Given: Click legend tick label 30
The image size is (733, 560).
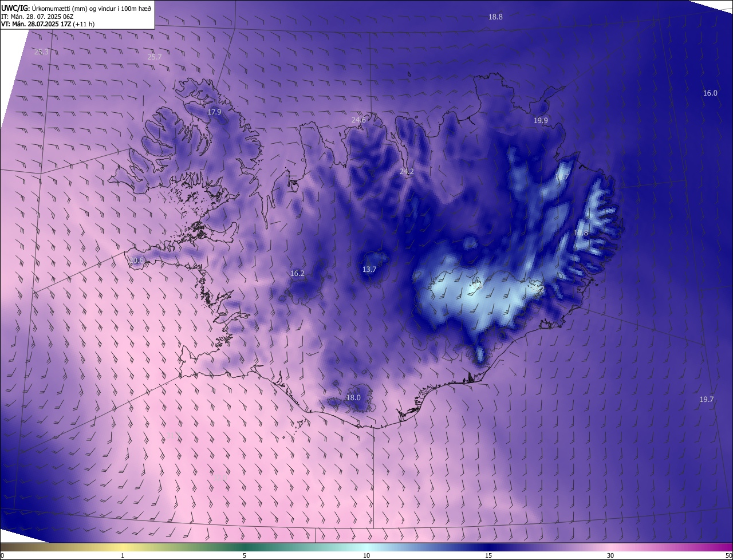Looking at the screenshot, I should pyautogui.click(x=610, y=555).
